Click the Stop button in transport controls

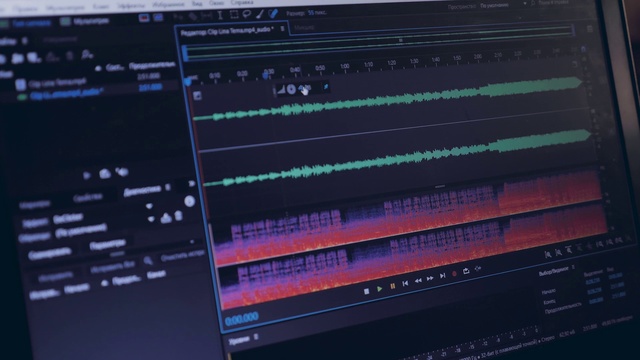367,291
